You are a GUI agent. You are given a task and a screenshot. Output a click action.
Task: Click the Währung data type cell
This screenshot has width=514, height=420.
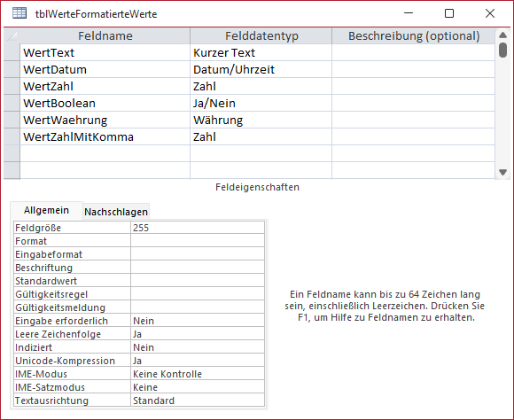point(261,120)
